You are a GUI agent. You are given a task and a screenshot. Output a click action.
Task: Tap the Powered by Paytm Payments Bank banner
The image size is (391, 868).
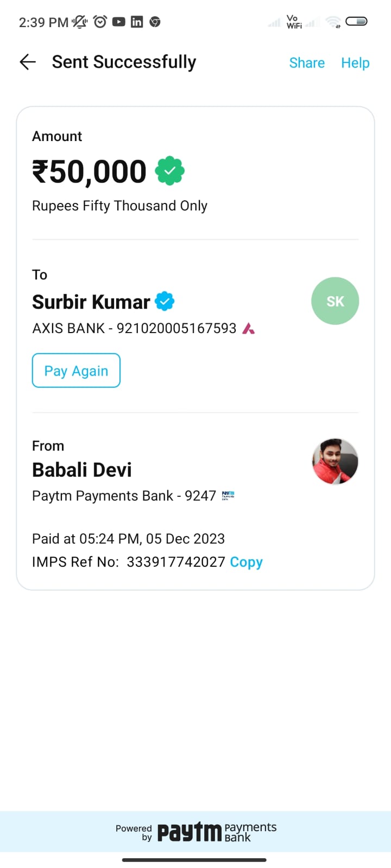tap(195, 832)
